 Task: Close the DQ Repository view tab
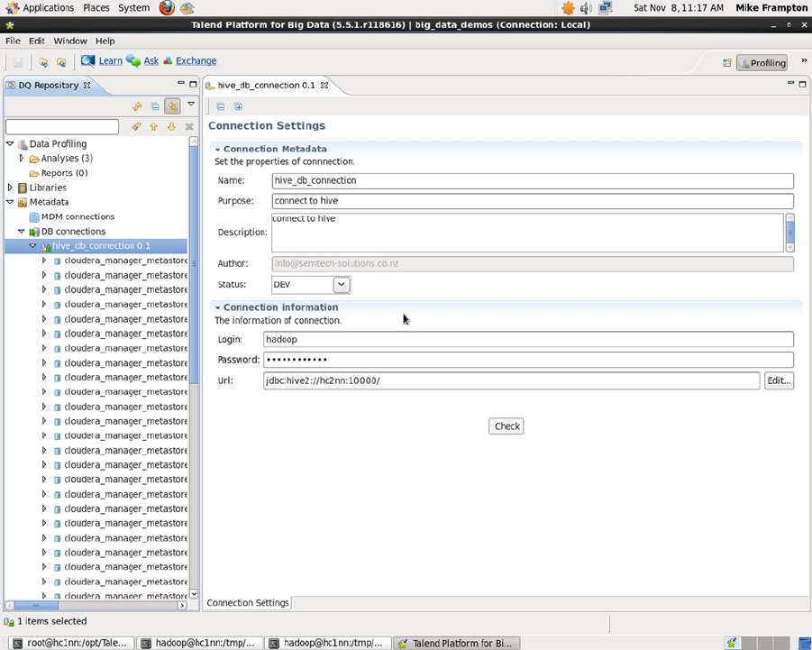pyautogui.click(x=87, y=85)
